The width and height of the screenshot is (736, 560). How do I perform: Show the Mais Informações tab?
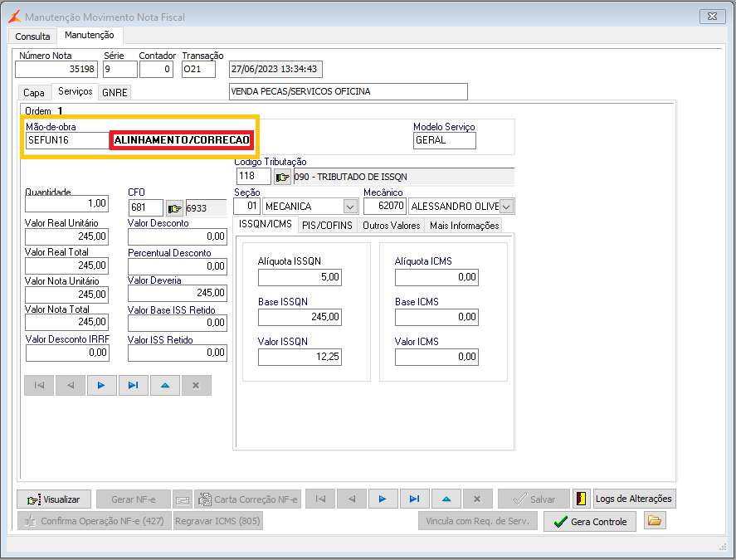pyautogui.click(x=464, y=225)
